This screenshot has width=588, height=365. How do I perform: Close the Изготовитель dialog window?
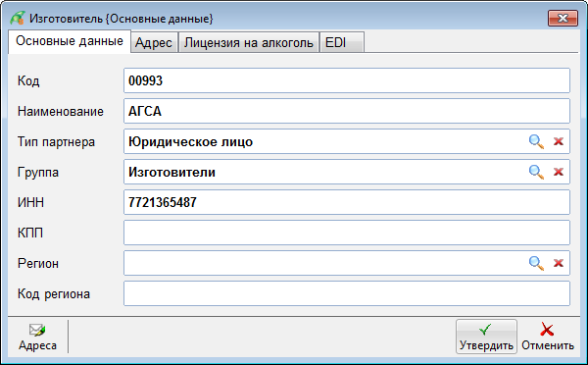tap(563, 18)
